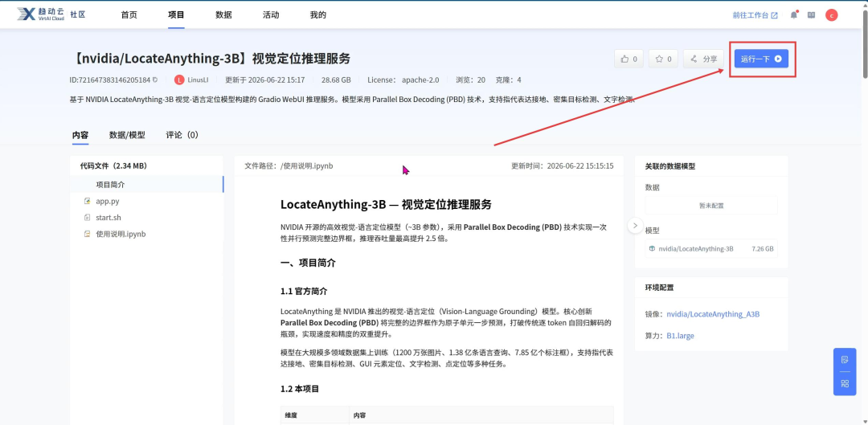The height and width of the screenshot is (425, 868).
Task: Open the 首页 nav item
Action: [x=129, y=15]
